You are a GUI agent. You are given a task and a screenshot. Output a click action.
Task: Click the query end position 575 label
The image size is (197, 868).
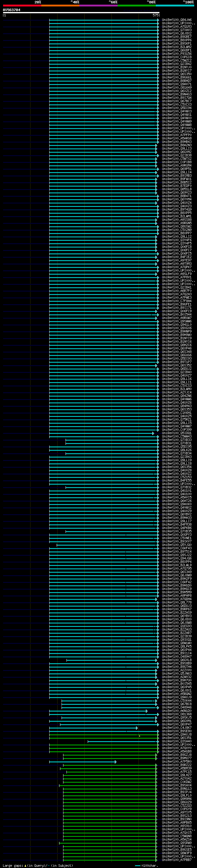pyautogui.click(x=155, y=15)
